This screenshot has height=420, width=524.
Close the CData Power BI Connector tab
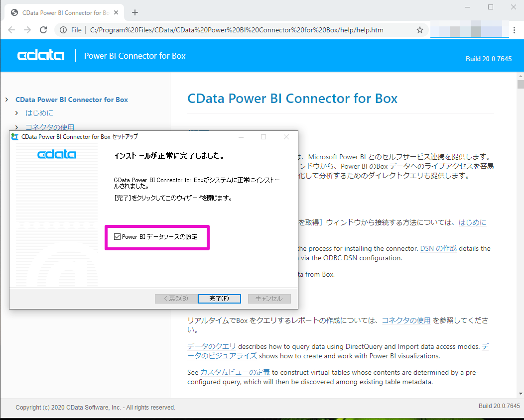click(116, 12)
